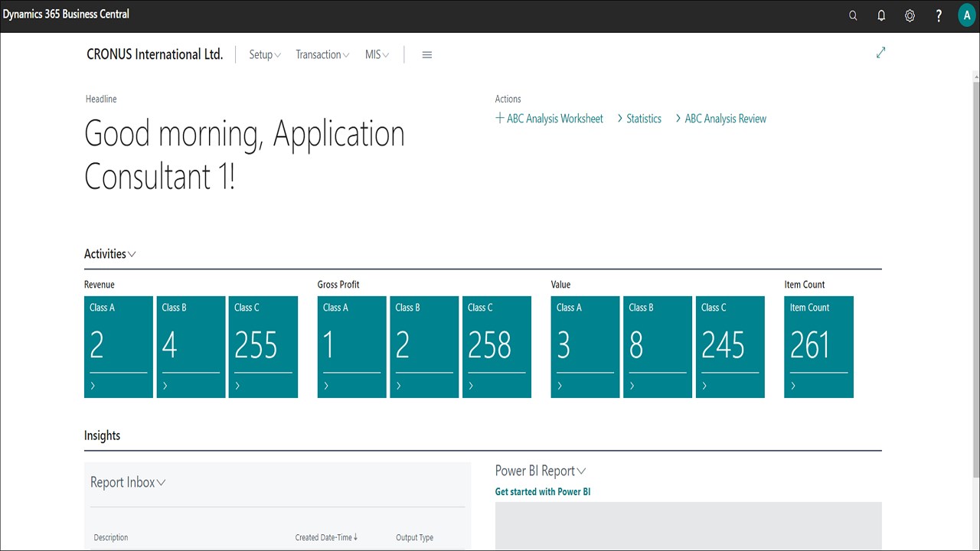Open ABC Analysis Worksheet action
Screen dimensions: 980x551
click(549, 119)
